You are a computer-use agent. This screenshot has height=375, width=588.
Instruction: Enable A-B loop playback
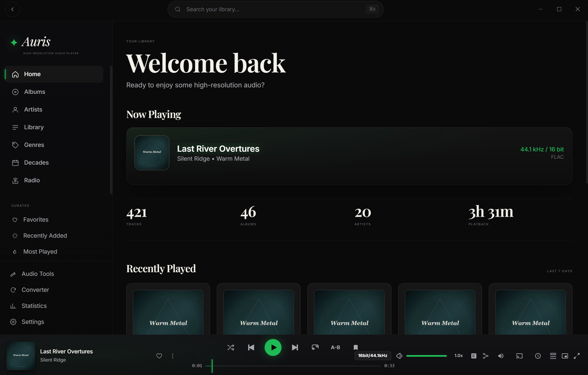tap(335, 347)
